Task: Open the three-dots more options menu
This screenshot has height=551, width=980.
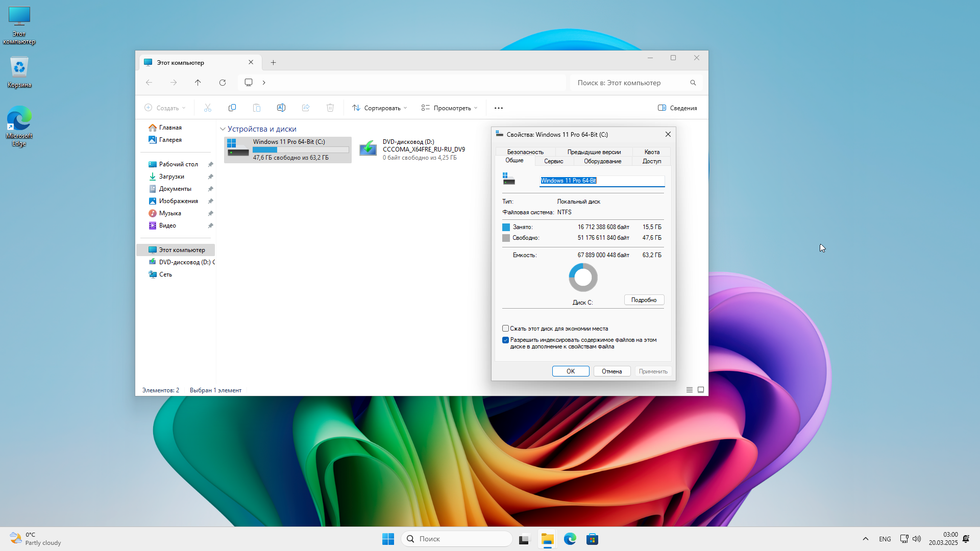Action: coord(499,108)
